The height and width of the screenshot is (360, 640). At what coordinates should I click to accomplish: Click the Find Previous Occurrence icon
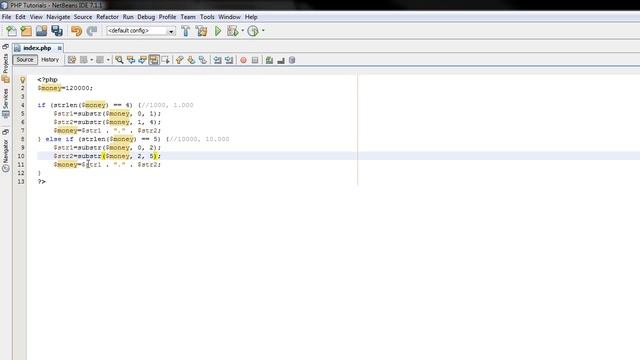click(131, 60)
